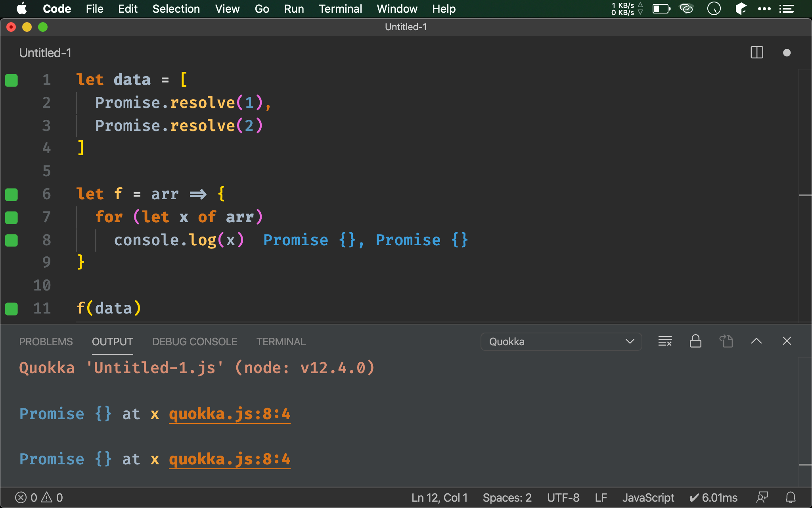This screenshot has height=508, width=812.
Task: Open the Window menu
Action: click(x=397, y=9)
